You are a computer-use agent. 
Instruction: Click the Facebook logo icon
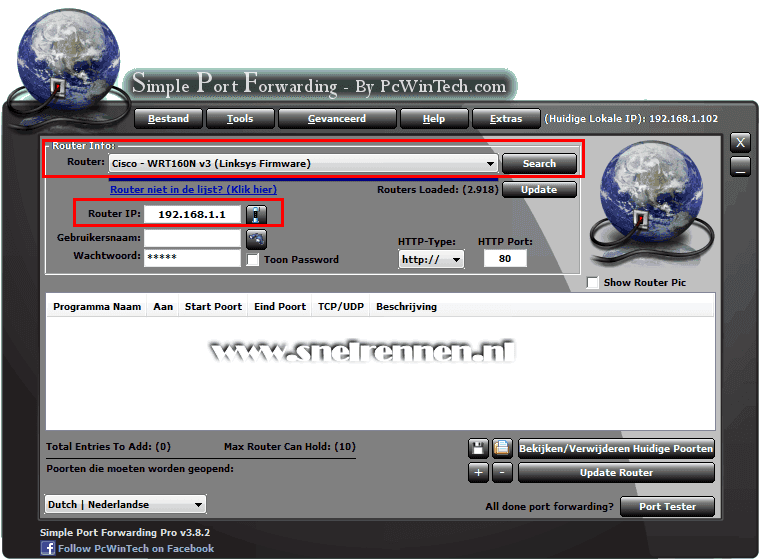pos(48,548)
